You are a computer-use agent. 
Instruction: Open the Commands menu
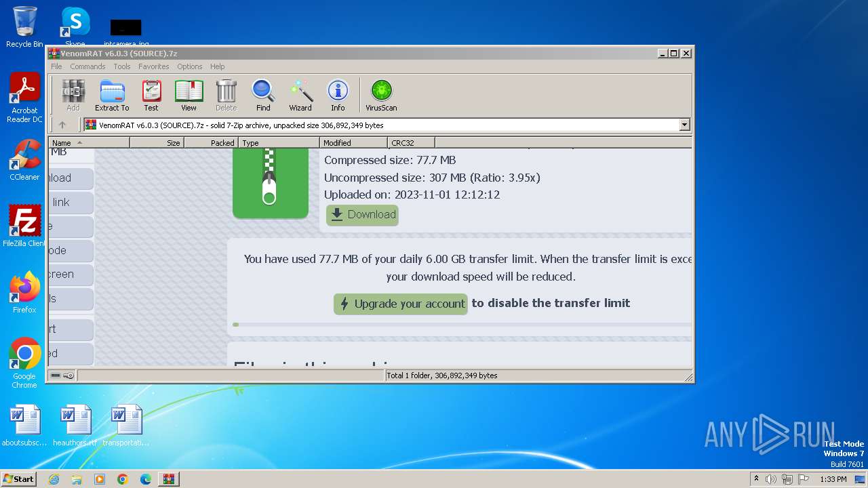coord(87,66)
